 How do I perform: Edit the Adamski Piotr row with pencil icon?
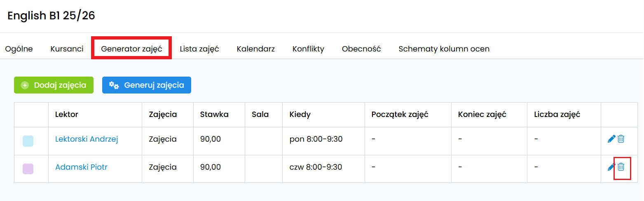click(x=611, y=167)
